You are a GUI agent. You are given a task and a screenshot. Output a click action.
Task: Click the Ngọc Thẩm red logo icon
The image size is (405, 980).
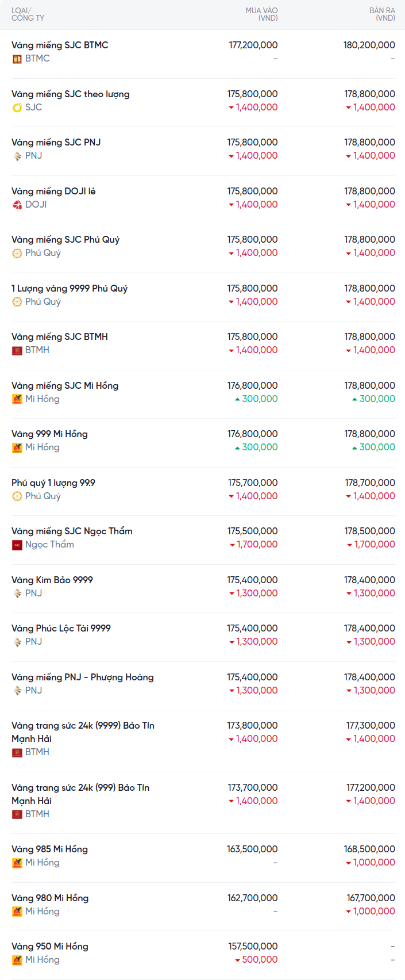pos(17,545)
